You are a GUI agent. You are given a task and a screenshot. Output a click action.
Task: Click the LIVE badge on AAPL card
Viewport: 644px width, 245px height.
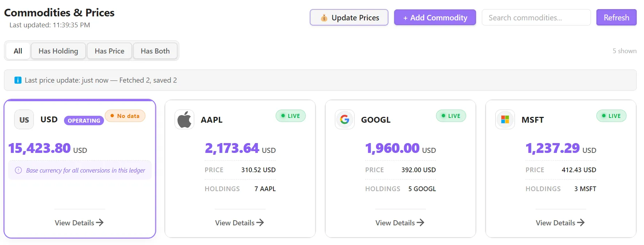291,116
